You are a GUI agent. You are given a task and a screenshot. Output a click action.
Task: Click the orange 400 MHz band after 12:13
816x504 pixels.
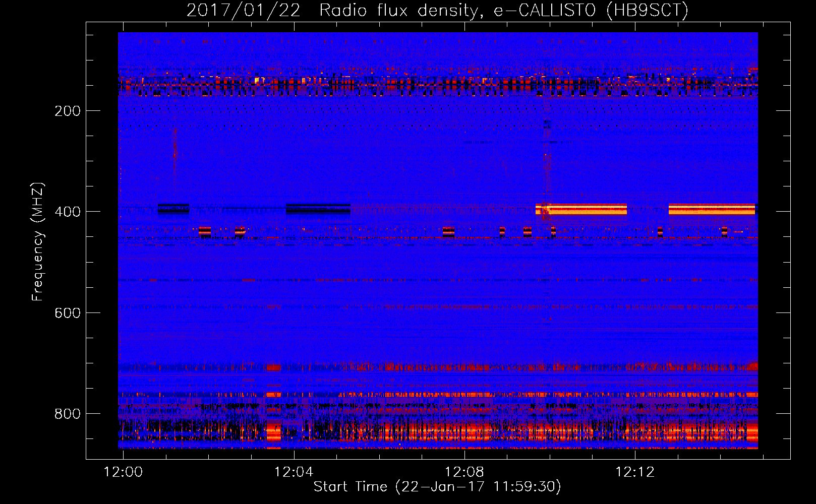(712, 209)
